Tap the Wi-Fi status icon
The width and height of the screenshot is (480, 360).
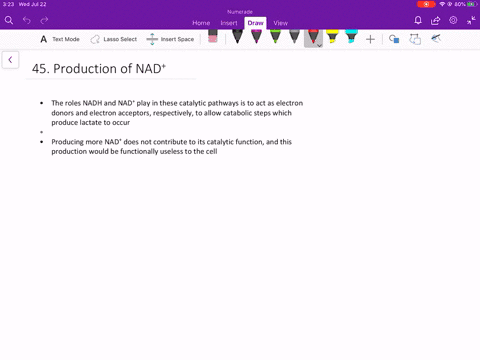(x=442, y=4)
